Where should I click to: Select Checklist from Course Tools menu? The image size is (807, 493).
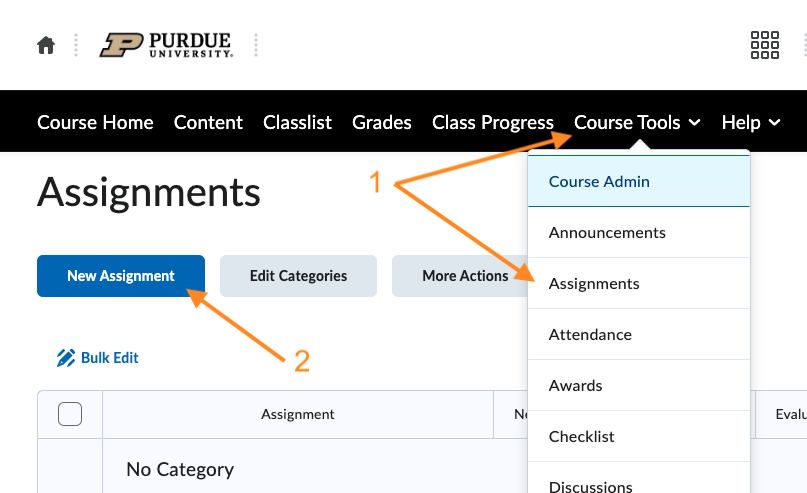pyautogui.click(x=582, y=437)
